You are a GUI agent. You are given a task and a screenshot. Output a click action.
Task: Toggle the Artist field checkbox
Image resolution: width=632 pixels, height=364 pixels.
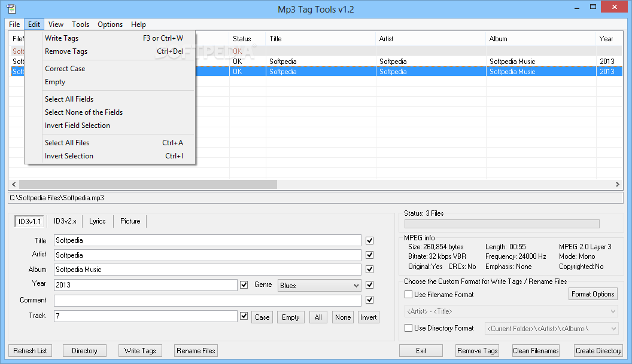pyautogui.click(x=370, y=255)
